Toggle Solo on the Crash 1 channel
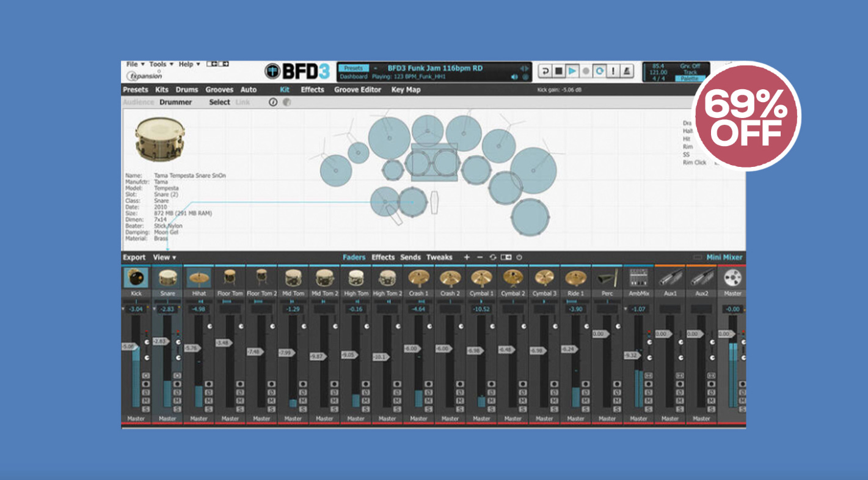The width and height of the screenshot is (868, 480). point(429,409)
